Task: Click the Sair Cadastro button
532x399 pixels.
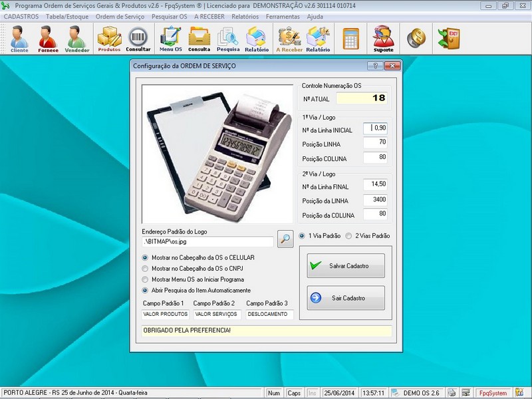Action: click(x=346, y=298)
